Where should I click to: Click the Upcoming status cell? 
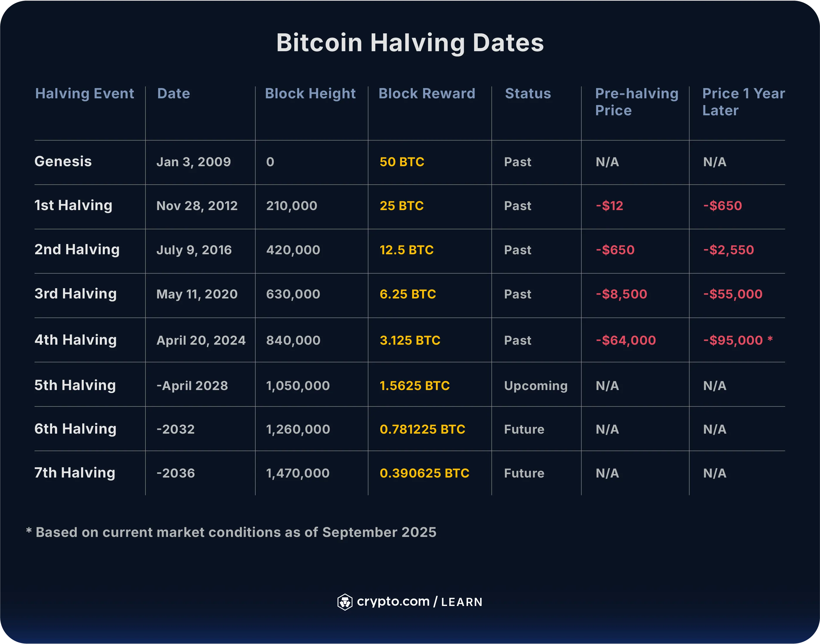coord(536,386)
